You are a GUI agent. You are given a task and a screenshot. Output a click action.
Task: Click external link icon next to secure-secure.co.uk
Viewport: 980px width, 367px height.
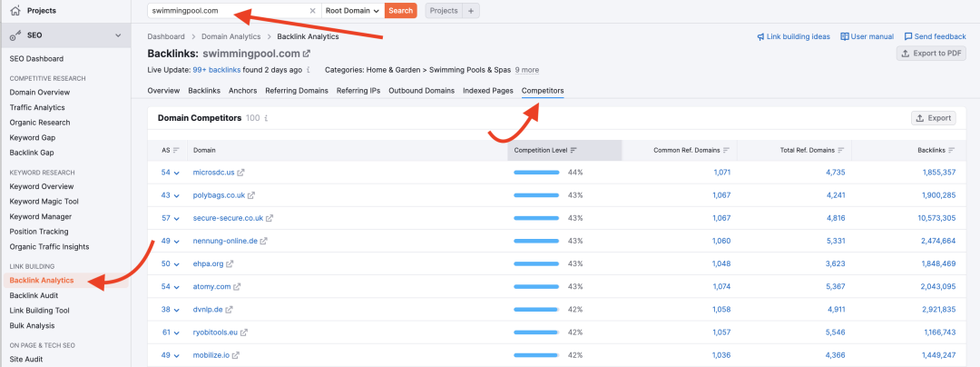tap(269, 218)
